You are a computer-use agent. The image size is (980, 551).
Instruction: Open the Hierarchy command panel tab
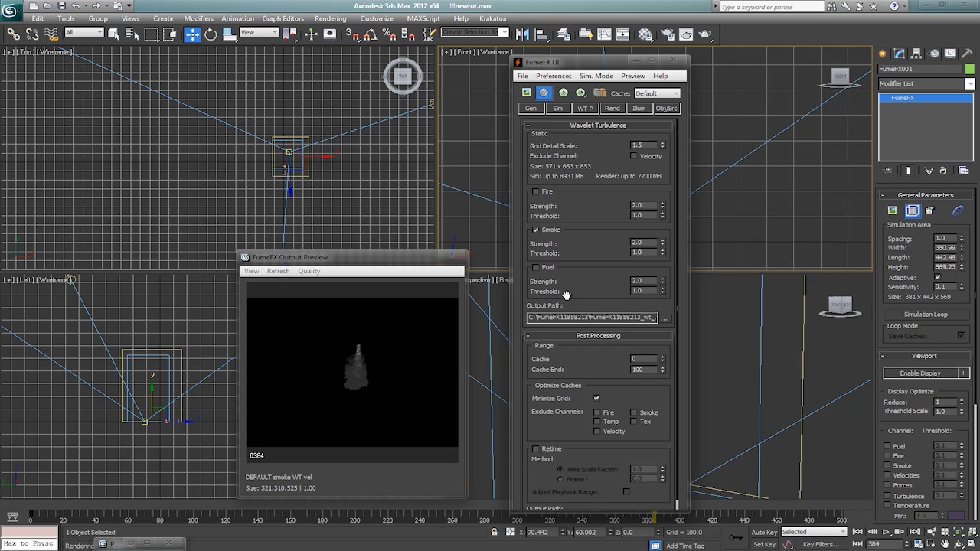click(917, 53)
